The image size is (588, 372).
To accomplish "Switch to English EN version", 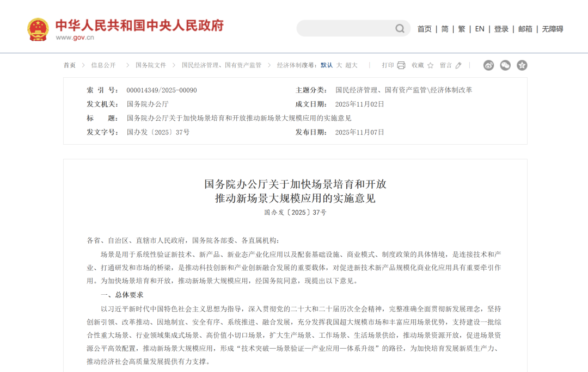I will [x=480, y=29].
